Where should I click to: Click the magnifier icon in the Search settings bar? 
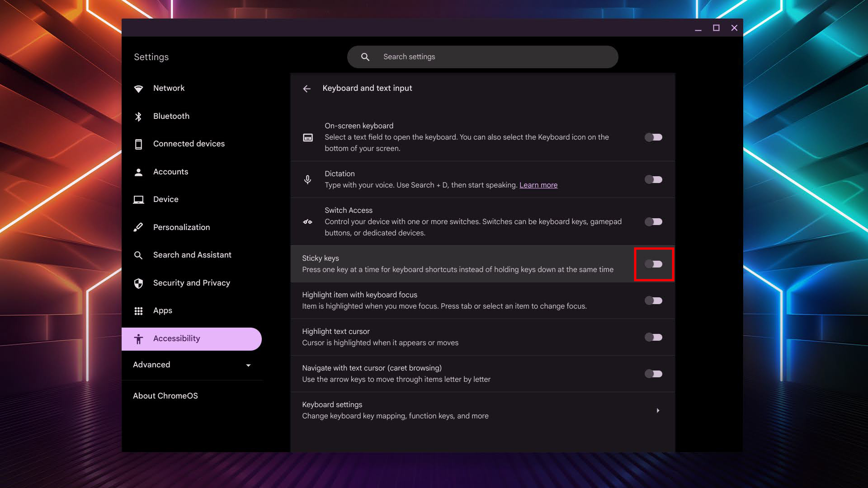click(365, 57)
